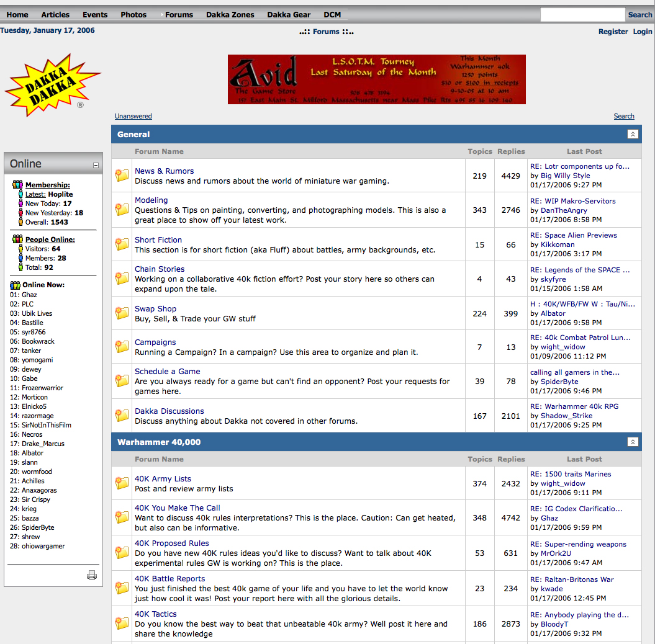This screenshot has height=644, width=655.
Task: Open the Swap Shop forum
Action: tap(155, 308)
